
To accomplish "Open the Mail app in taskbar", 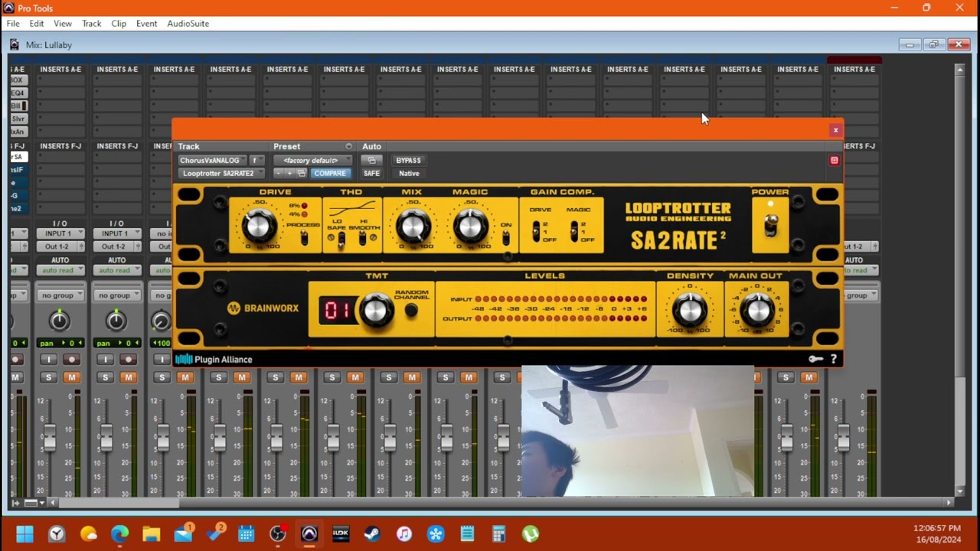I will (183, 533).
